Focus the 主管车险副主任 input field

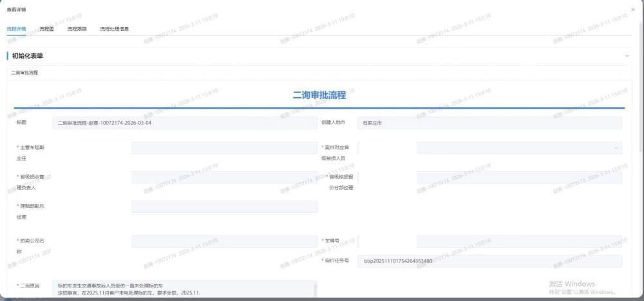pyautogui.click(x=224, y=148)
